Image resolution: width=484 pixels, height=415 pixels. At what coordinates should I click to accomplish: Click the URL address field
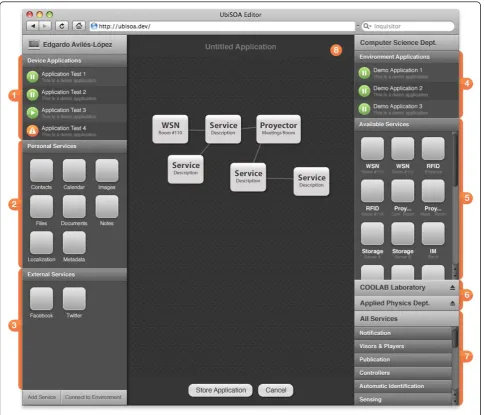222,26
